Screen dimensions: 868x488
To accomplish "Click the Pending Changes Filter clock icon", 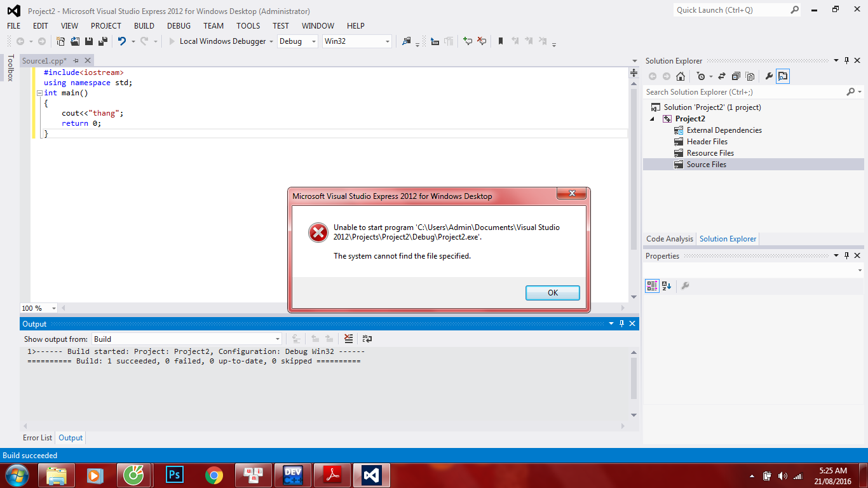I will 700,76.
